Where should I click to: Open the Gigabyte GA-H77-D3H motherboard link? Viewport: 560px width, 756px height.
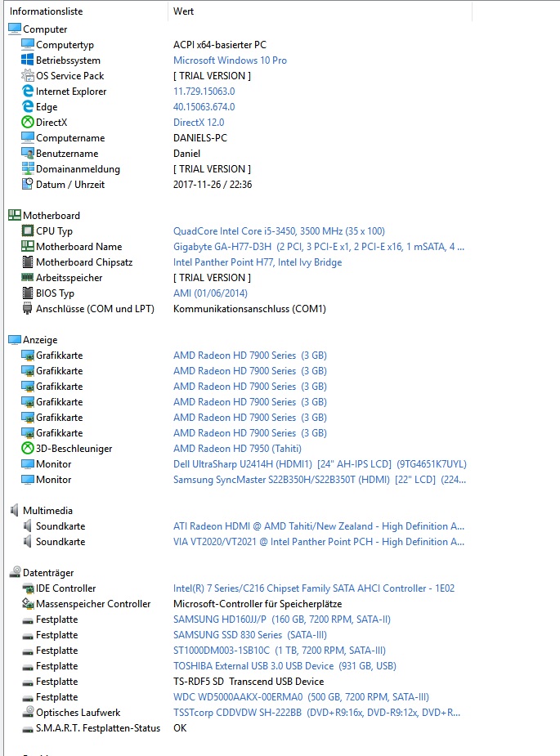tap(318, 246)
